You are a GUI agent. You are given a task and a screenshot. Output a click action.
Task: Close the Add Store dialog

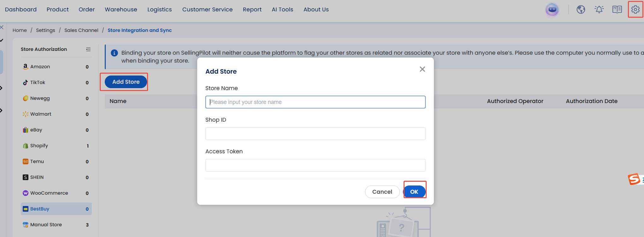[422, 69]
